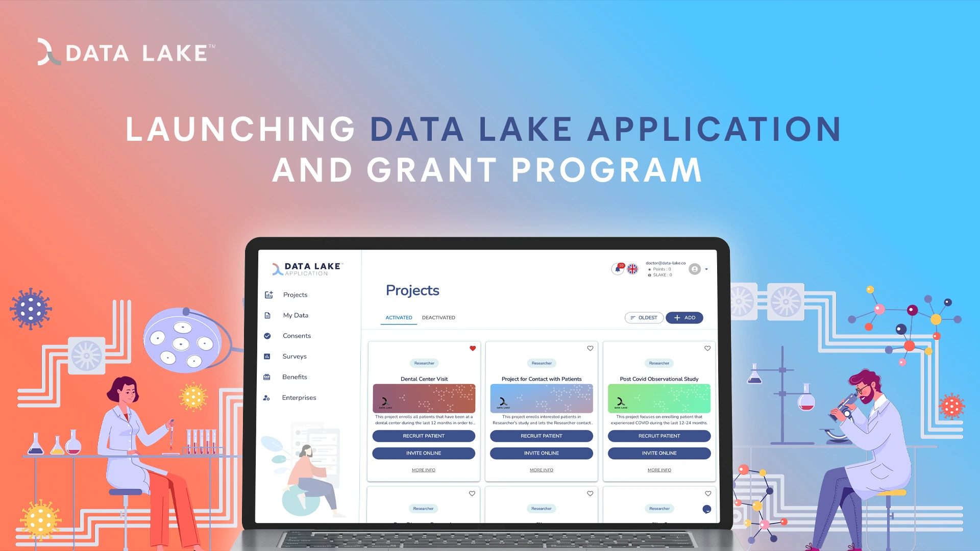This screenshot has width=980, height=551.
Task: Click INVITE ONLINE on Dental Center Visit
Action: (423, 453)
